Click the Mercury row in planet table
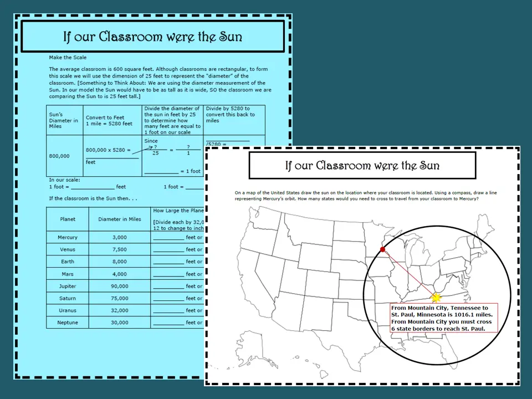 click(125, 237)
